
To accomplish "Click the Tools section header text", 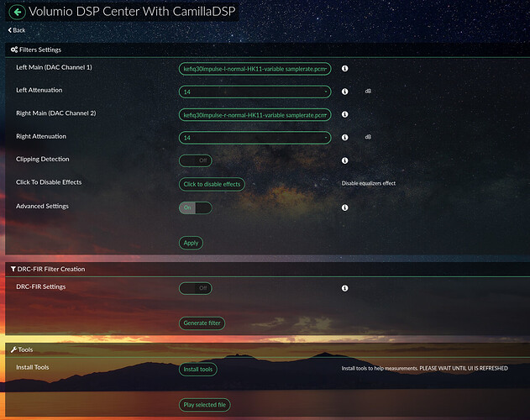I will point(25,349).
